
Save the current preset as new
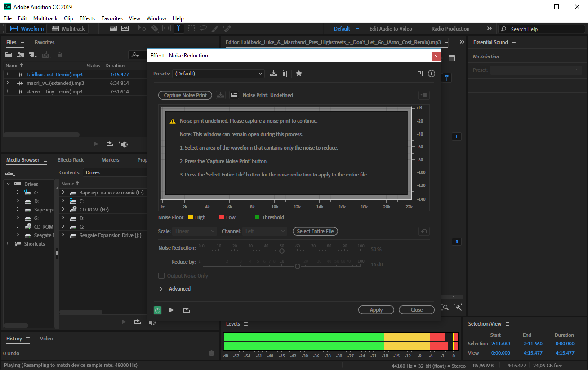273,74
